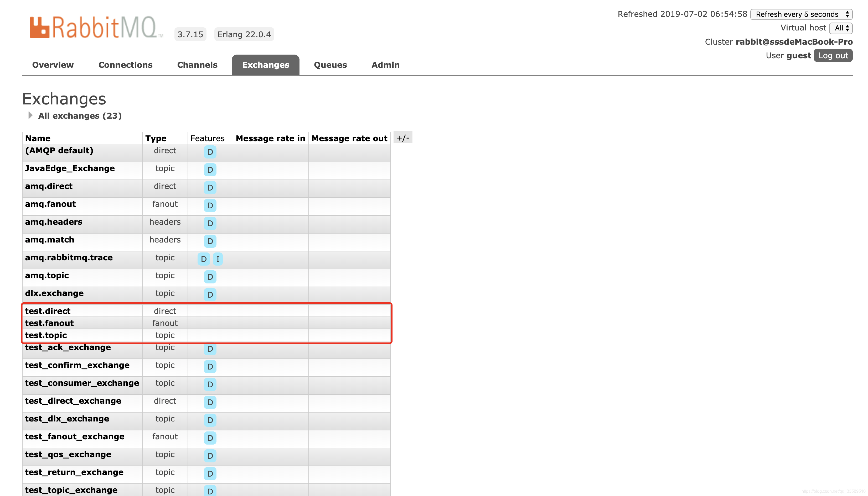Image resolution: width=868 pixels, height=496 pixels.
Task: Click the D badge for test_confirm_exchange
Action: click(210, 367)
